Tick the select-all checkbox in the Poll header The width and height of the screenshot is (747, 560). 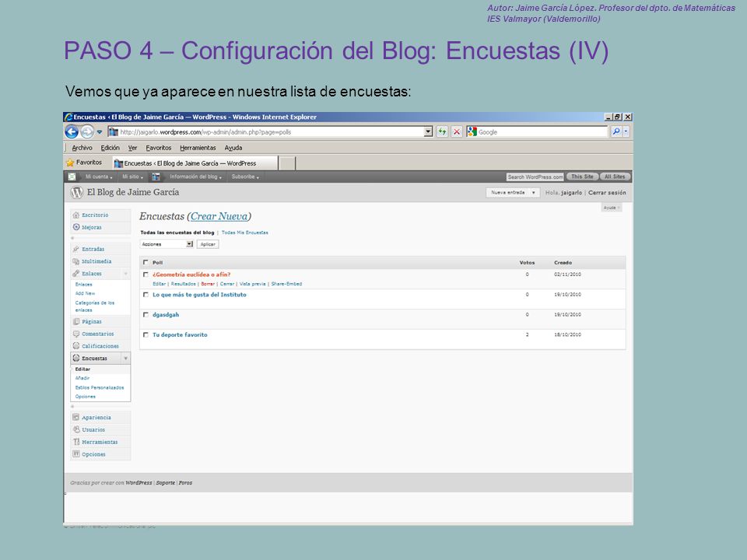pos(146,262)
